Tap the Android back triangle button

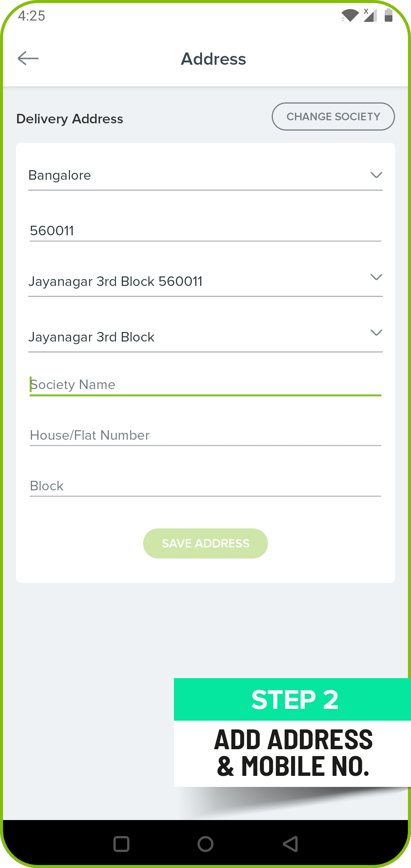pyautogui.click(x=290, y=844)
